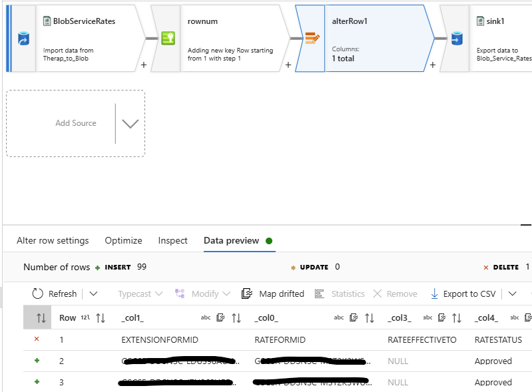Click the Remove X icon

pos(378,294)
